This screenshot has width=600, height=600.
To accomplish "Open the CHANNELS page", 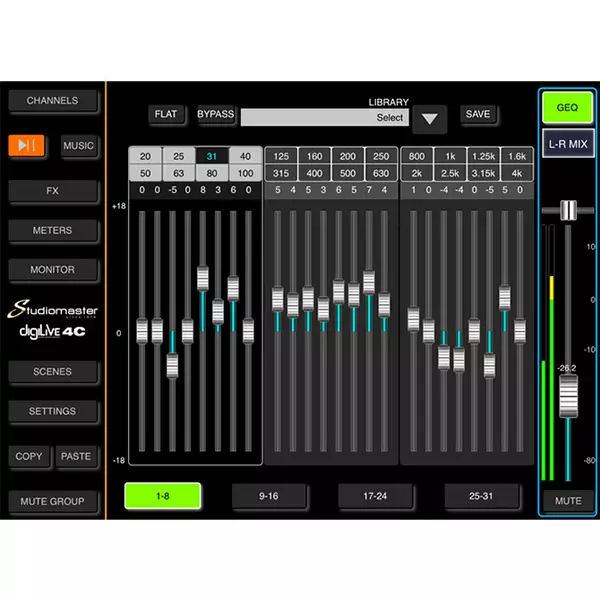I will pos(52,101).
